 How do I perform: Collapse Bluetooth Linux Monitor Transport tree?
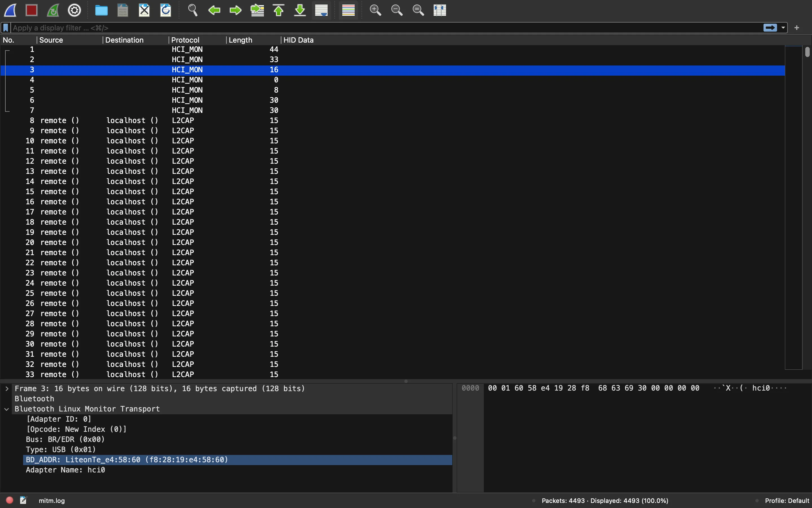[x=7, y=409]
